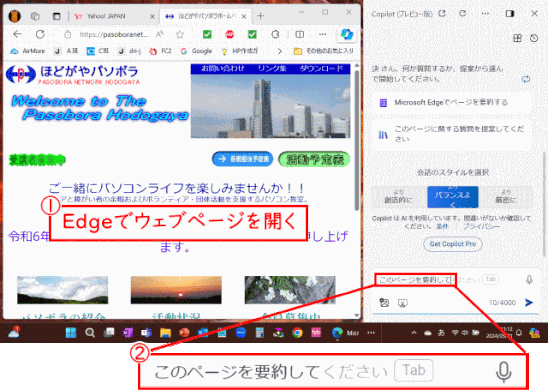548x390 pixels.
Task: Start Read Aloud from the address bar
Action: pyautogui.click(x=160, y=34)
